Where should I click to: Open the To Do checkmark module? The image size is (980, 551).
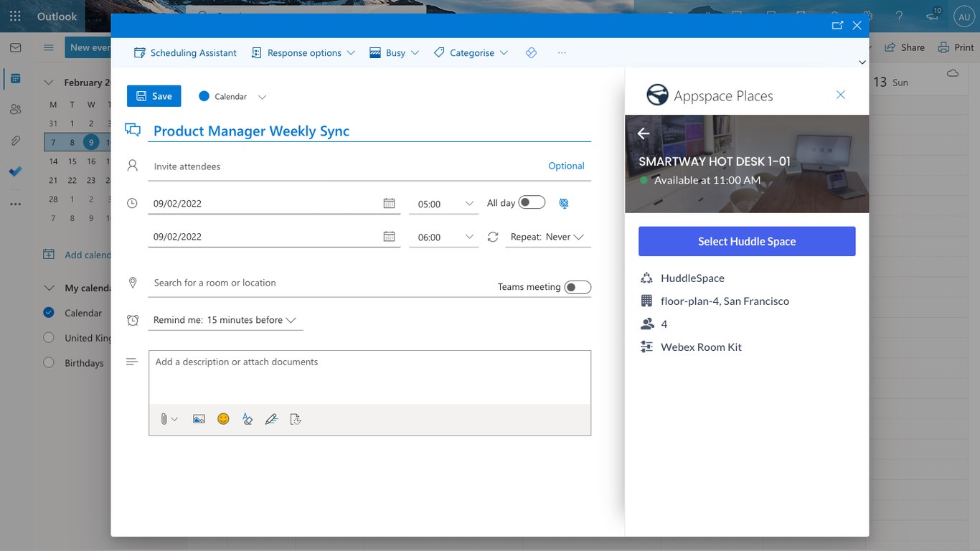[15, 171]
